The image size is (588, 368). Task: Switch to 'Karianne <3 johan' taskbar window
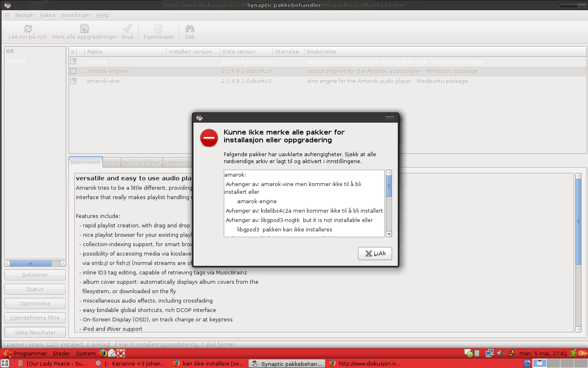(131, 364)
